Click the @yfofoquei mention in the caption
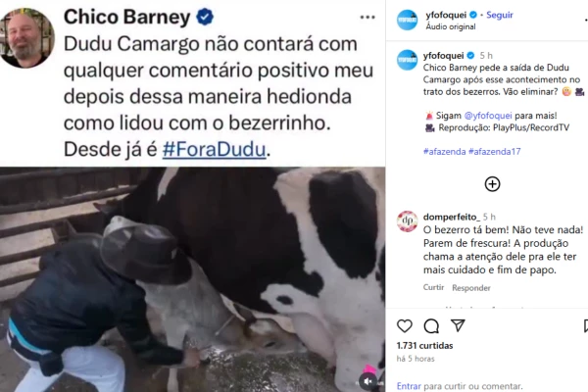The width and height of the screenshot is (588, 392). 488,116
